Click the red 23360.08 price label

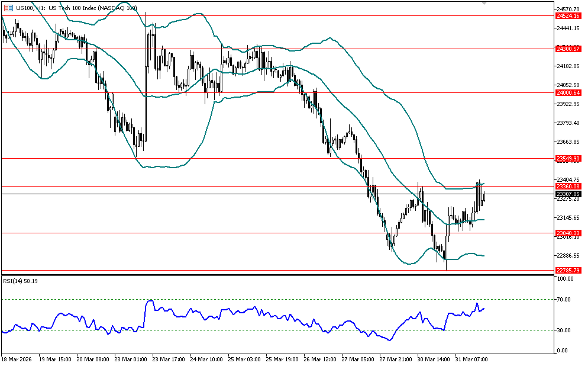coord(568,186)
